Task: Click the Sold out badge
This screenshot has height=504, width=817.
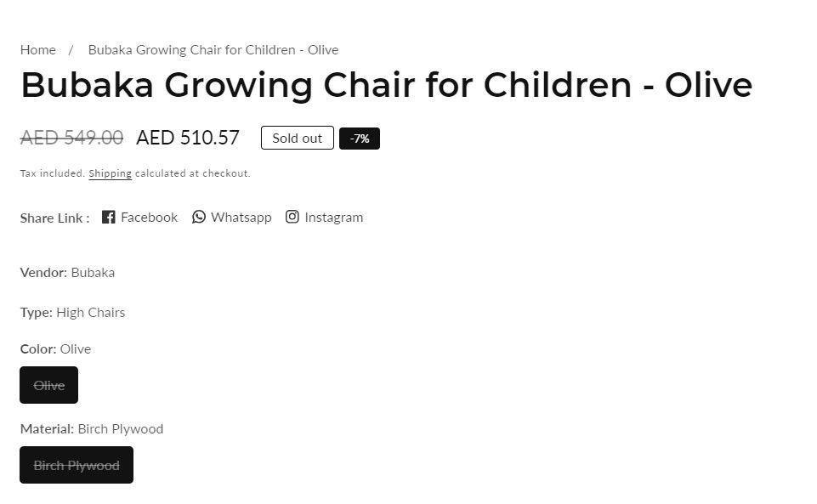Action: click(x=297, y=138)
